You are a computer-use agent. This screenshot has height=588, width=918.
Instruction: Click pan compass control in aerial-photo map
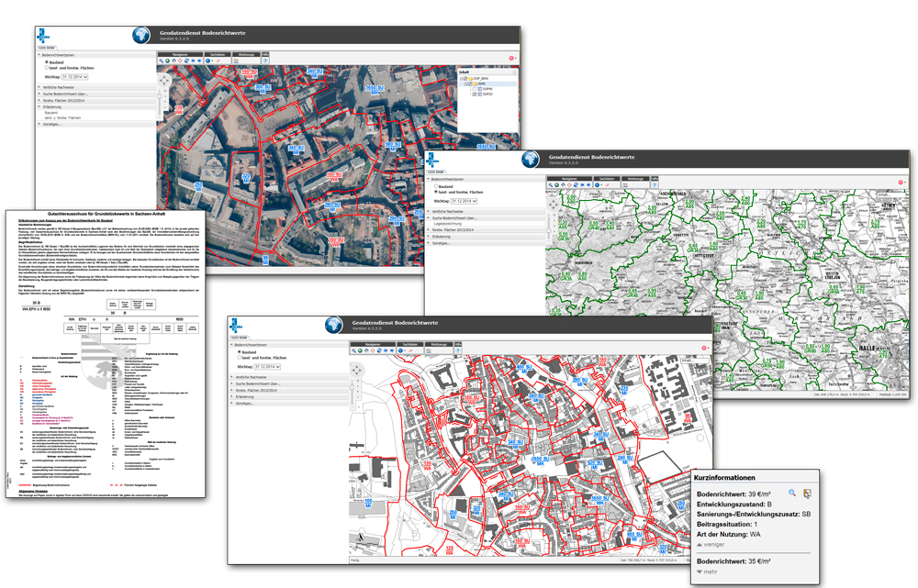tap(164, 80)
